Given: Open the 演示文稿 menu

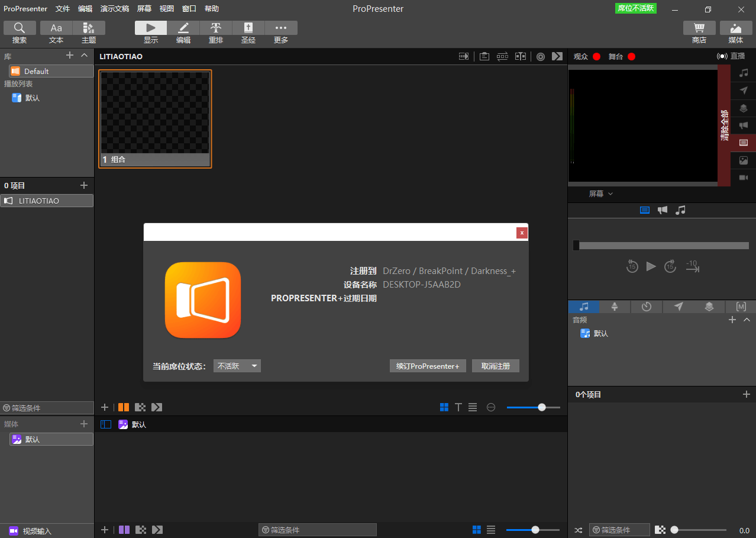Looking at the screenshot, I should [x=115, y=9].
